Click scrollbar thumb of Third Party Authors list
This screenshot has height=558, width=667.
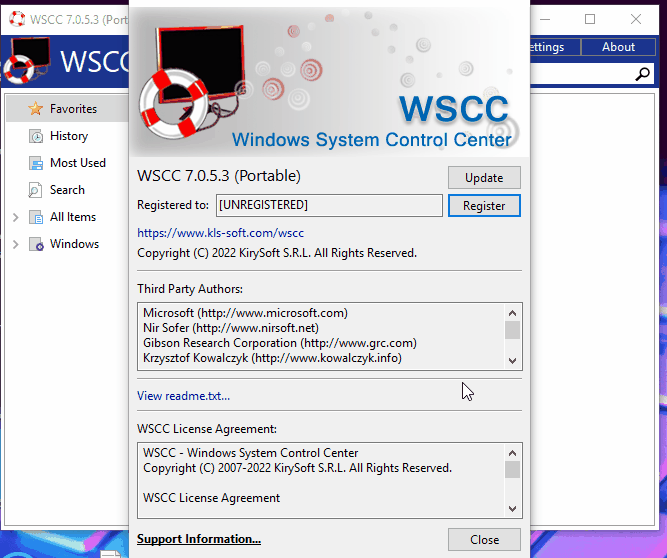pyautogui.click(x=513, y=330)
